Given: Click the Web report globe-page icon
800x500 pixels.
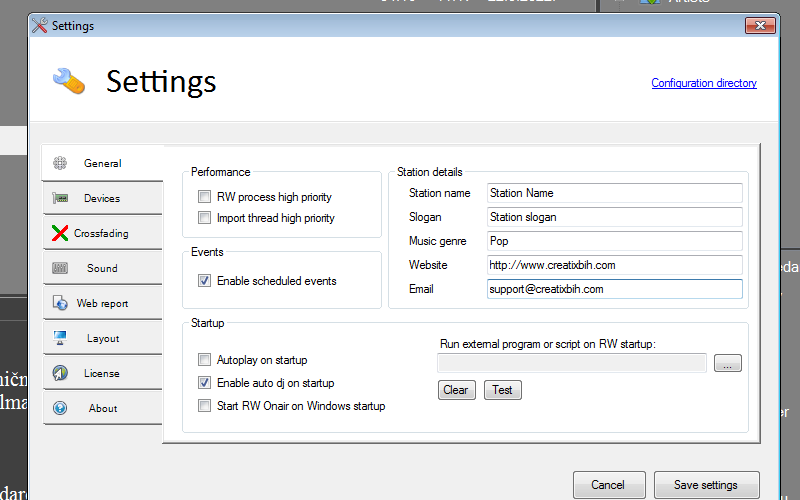Looking at the screenshot, I should point(60,303).
